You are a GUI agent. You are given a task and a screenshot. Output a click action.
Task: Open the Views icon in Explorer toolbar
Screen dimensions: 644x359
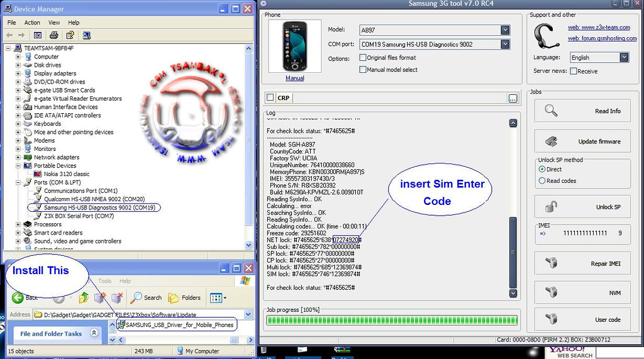(x=218, y=298)
